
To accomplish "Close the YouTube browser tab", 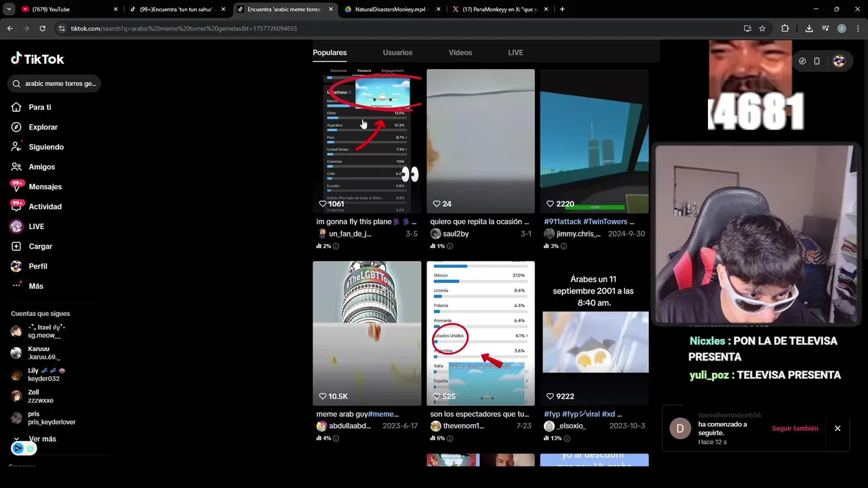I will 115,9.
